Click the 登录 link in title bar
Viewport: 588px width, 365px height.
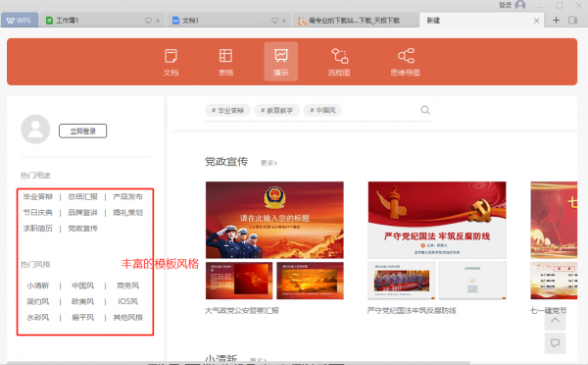[505, 5]
